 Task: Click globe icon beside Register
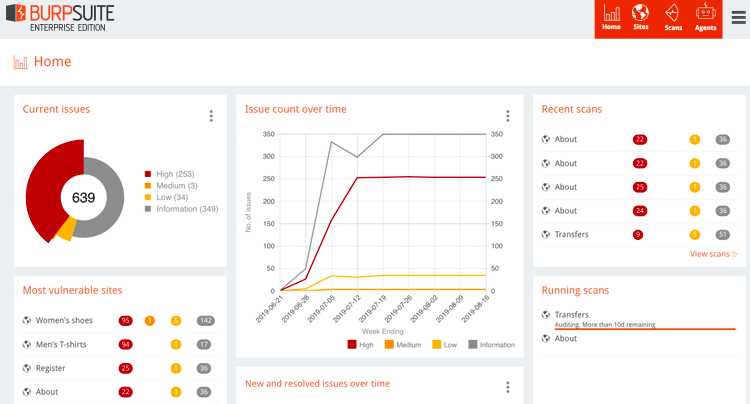pyautogui.click(x=27, y=368)
